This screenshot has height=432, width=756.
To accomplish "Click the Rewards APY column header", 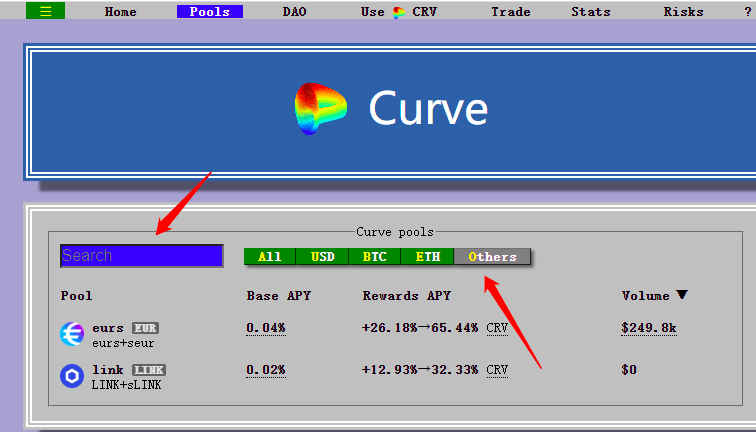I will [x=406, y=296].
